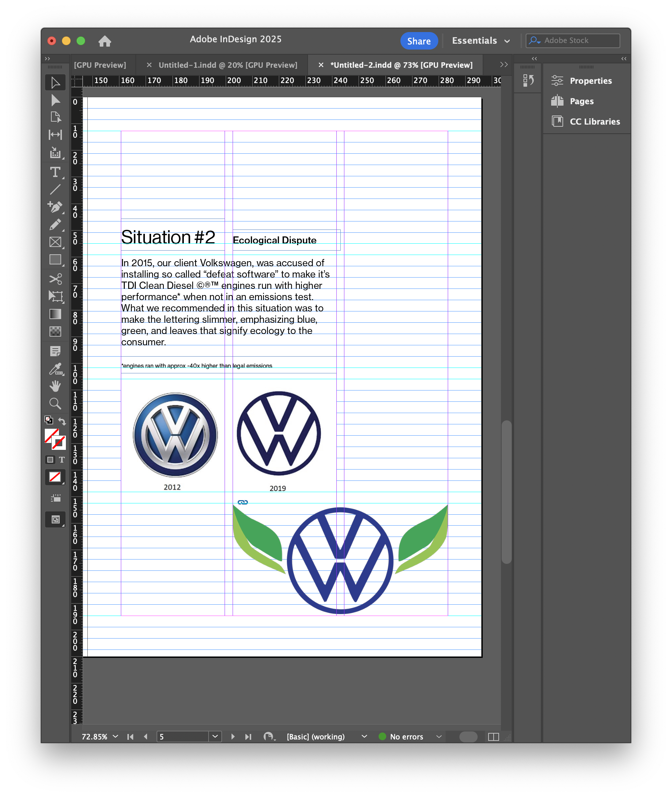Screen dimensions: 672x797
Task: Open the Essentials workspace switcher
Action: [481, 41]
